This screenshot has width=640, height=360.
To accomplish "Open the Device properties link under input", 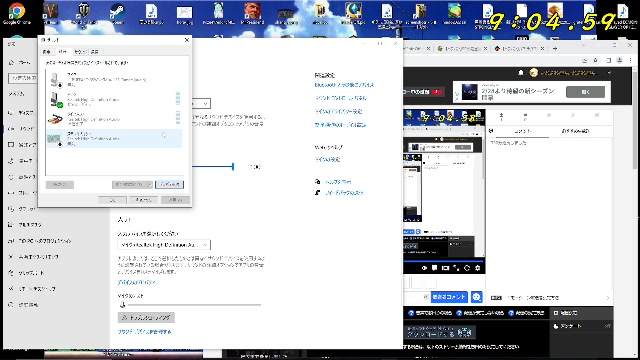I will pyautogui.click(x=136, y=282).
